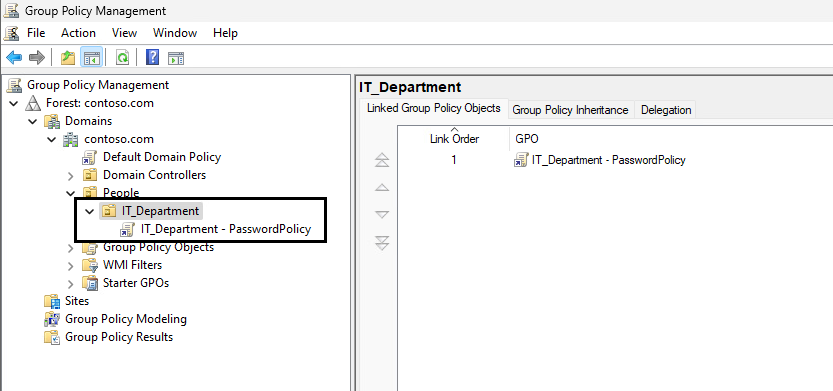Move link down single arrow

click(x=382, y=215)
